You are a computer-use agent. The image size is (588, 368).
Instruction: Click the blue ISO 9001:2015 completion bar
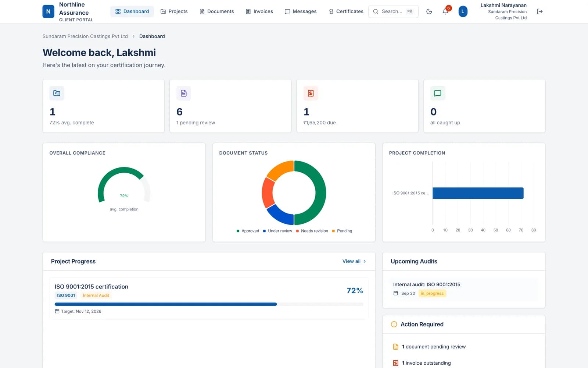[x=478, y=193]
